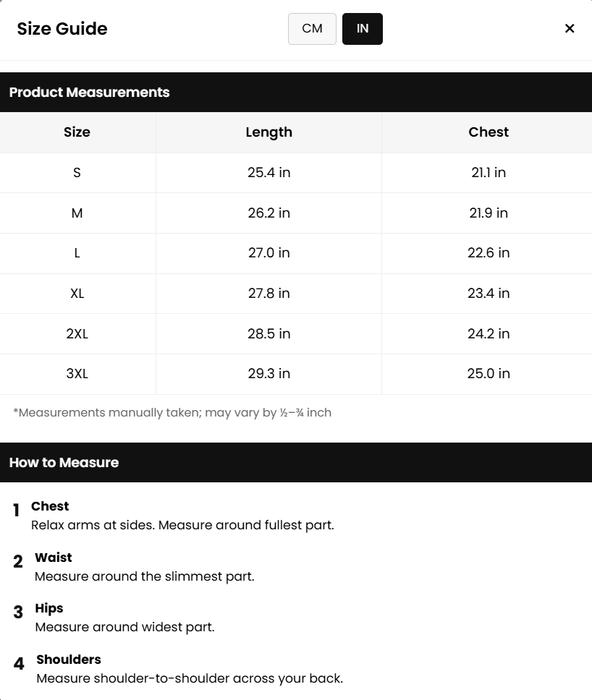Click the Hips measuring instruction heading

pyautogui.click(x=49, y=608)
